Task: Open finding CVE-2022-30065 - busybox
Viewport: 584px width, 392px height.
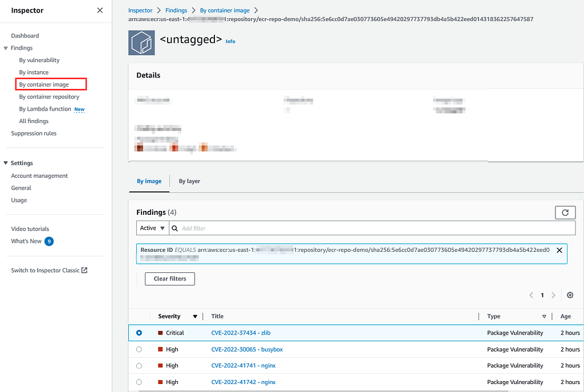Action: [247, 349]
